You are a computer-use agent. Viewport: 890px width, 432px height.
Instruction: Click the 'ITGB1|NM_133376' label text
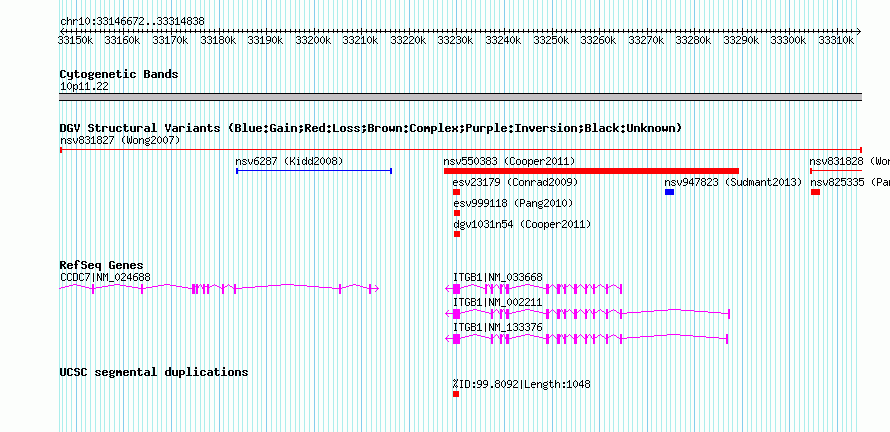498,327
